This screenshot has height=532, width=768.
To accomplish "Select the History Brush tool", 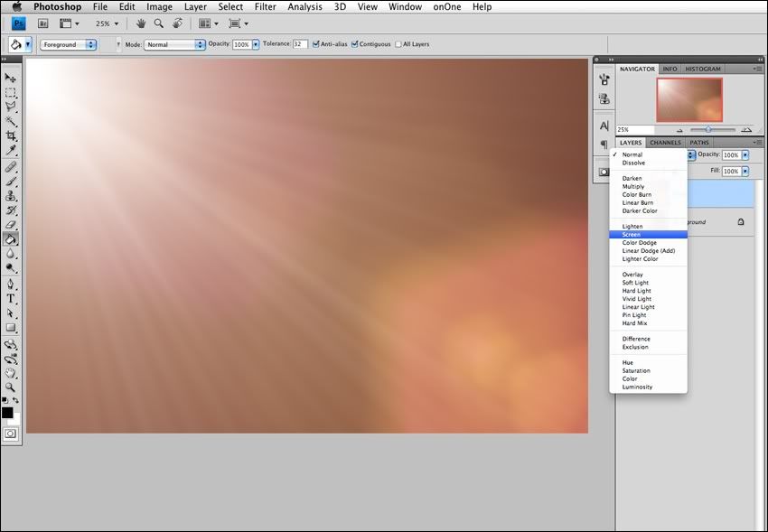I will click(x=10, y=210).
